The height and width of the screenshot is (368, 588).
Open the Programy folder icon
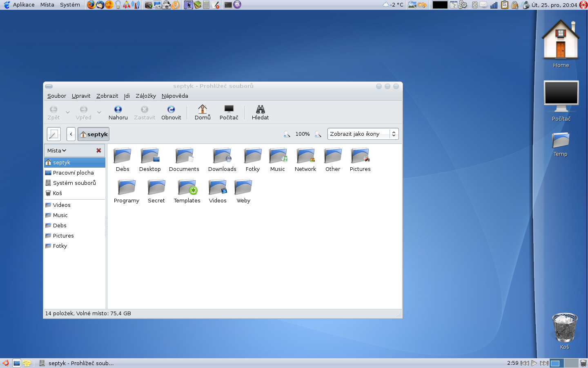(127, 188)
